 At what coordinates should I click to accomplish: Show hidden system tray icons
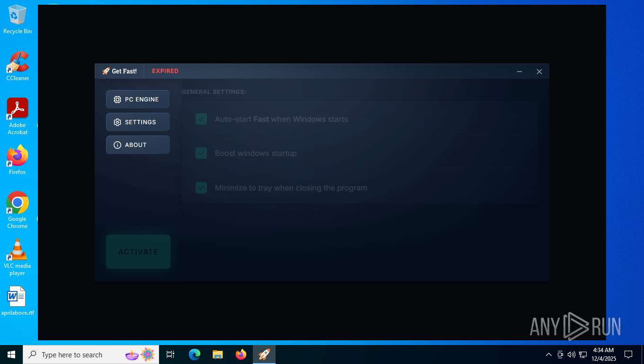549,355
